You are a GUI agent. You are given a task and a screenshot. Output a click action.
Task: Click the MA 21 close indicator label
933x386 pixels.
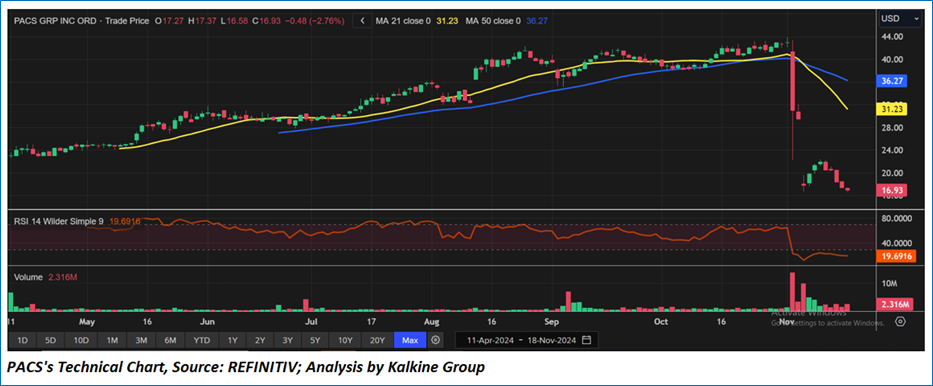point(403,21)
